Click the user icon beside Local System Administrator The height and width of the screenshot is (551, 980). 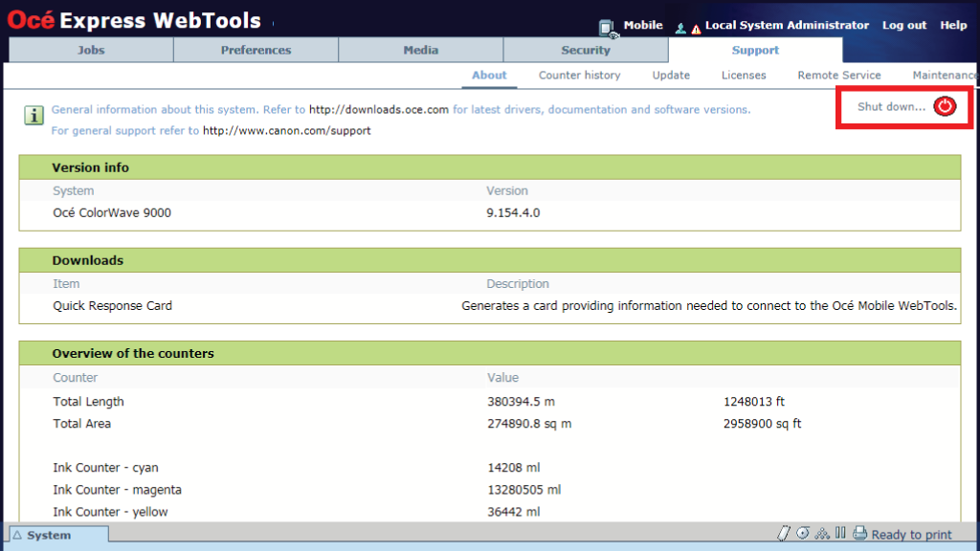click(680, 28)
